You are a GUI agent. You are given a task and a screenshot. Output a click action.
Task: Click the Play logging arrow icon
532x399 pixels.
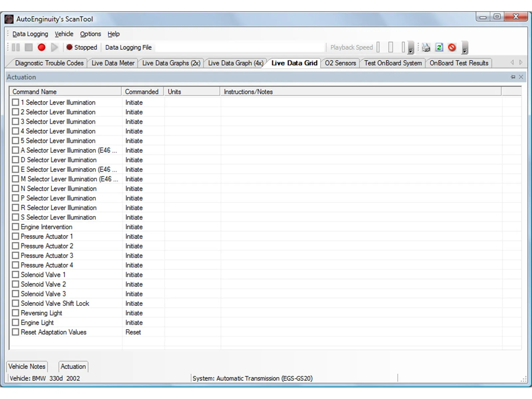55,48
